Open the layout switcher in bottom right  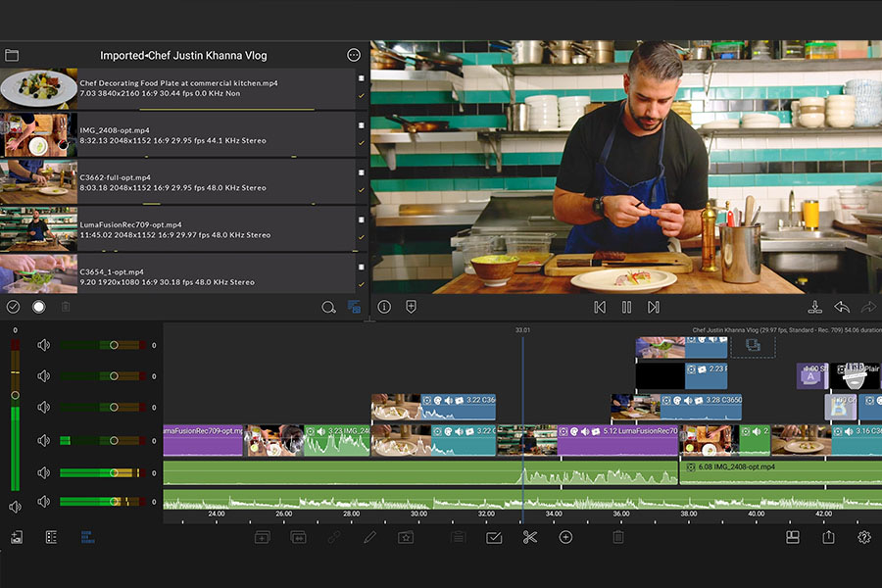[793, 537]
